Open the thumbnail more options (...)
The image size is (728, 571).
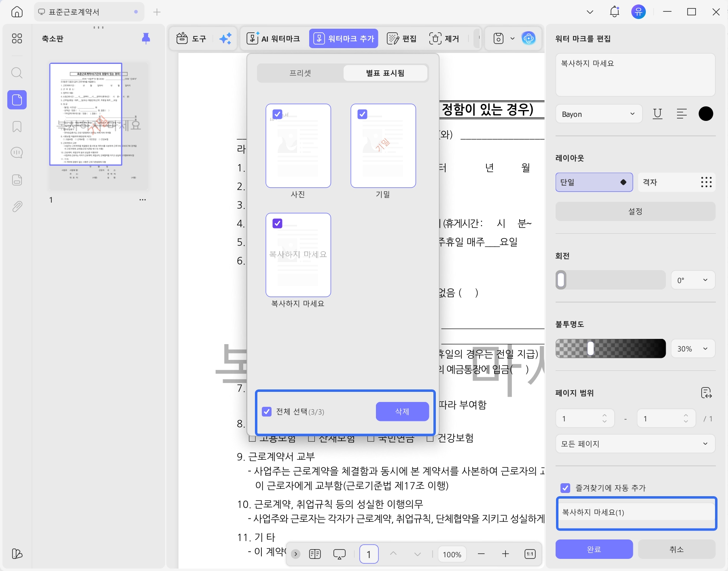point(142,200)
